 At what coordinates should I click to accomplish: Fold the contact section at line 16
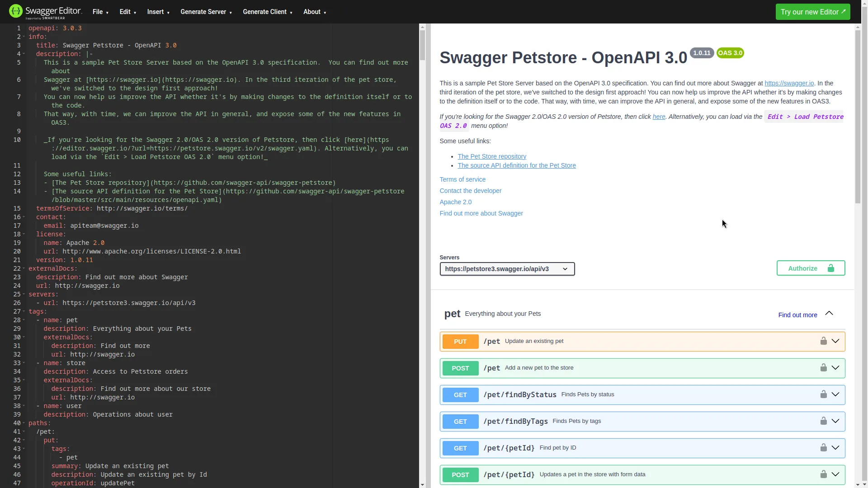(x=24, y=217)
